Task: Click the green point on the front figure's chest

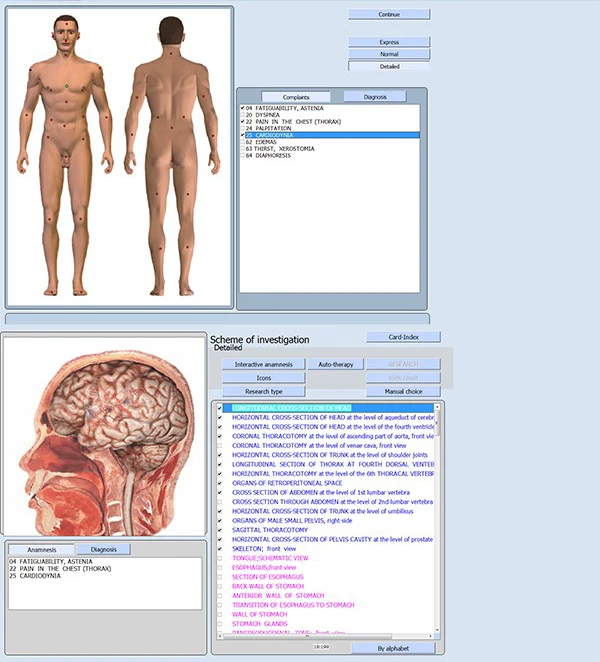Action: click(x=67, y=86)
